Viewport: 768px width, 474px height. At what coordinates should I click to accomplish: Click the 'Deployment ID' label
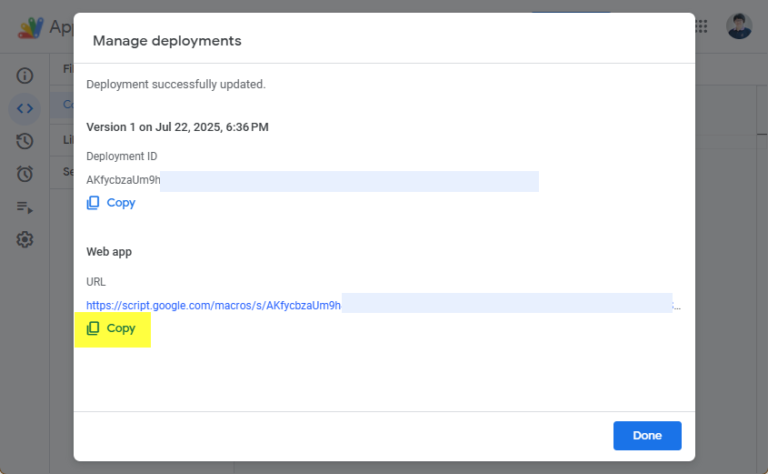coord(121,156)
